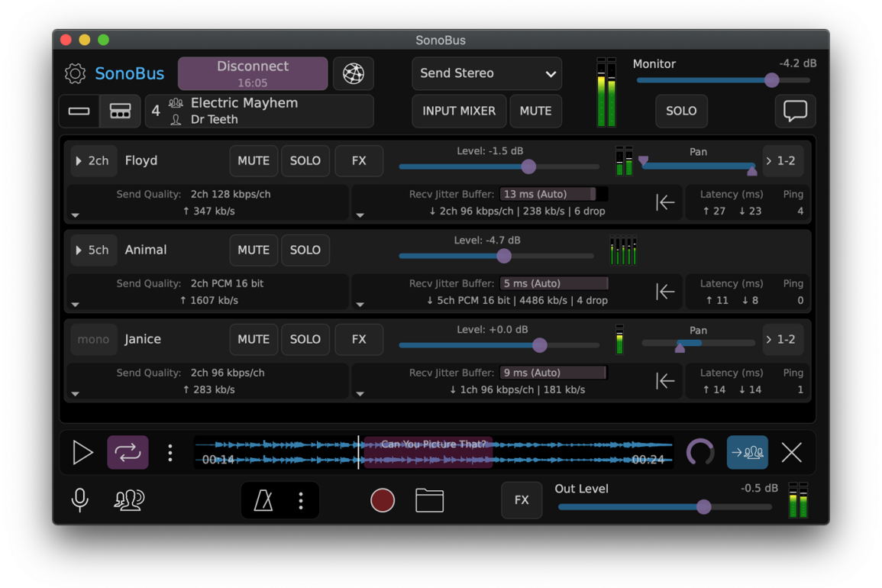Viewport: 882px width, 588px height.
Task: Open the chat speech bubble
Action: [x=795, y=111]
